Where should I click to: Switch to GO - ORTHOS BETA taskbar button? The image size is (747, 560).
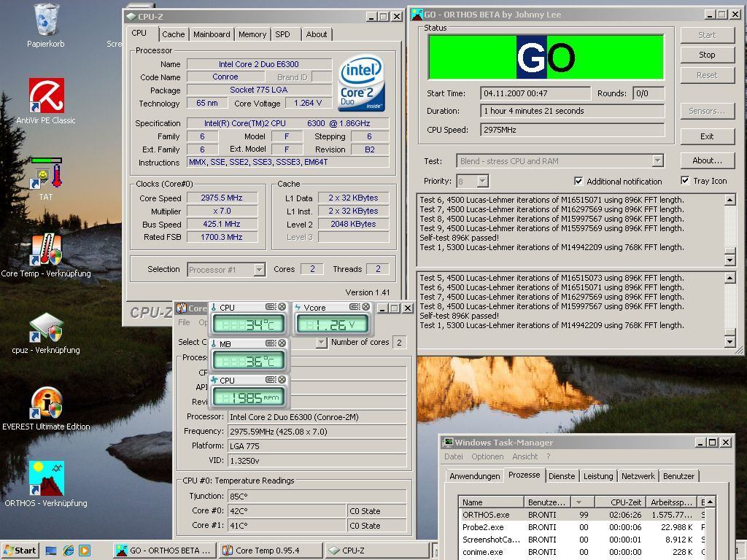(x=165, y=551)
